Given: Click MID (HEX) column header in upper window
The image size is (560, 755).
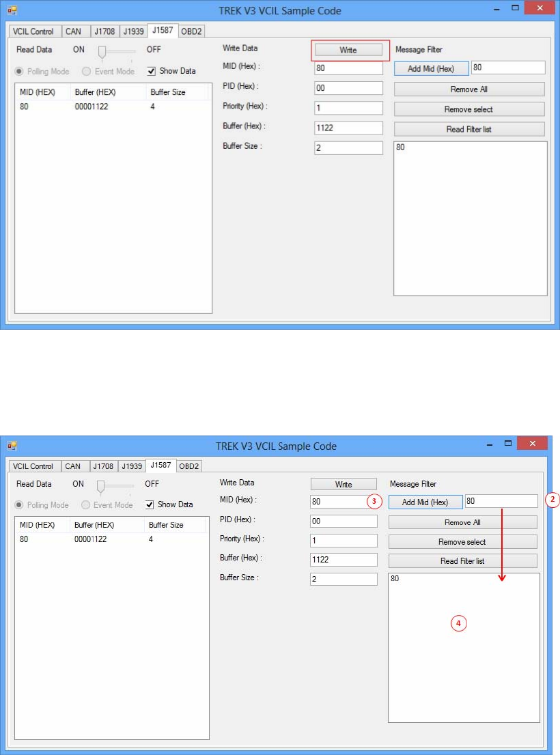Looking at the screenshot, I should click(x=43, y=92).
